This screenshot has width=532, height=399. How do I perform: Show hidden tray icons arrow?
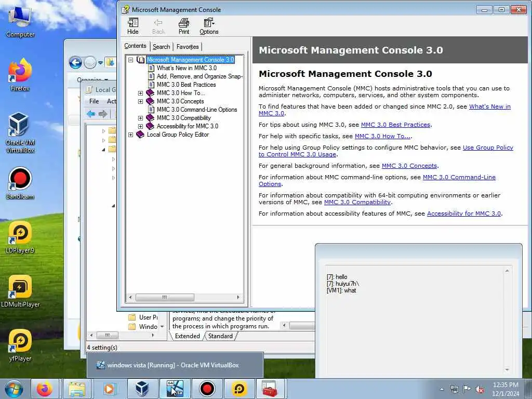pos(442,390)
